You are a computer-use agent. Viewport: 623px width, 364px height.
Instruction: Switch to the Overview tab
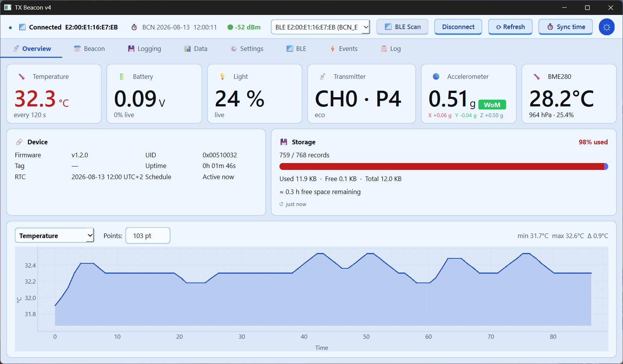[31, 49]
